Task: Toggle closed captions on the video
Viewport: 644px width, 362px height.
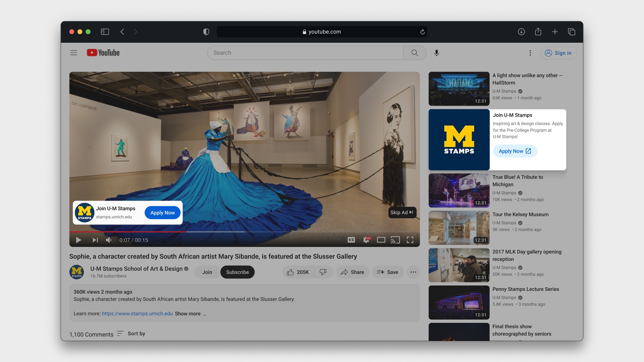Action: tap(351, 240)
